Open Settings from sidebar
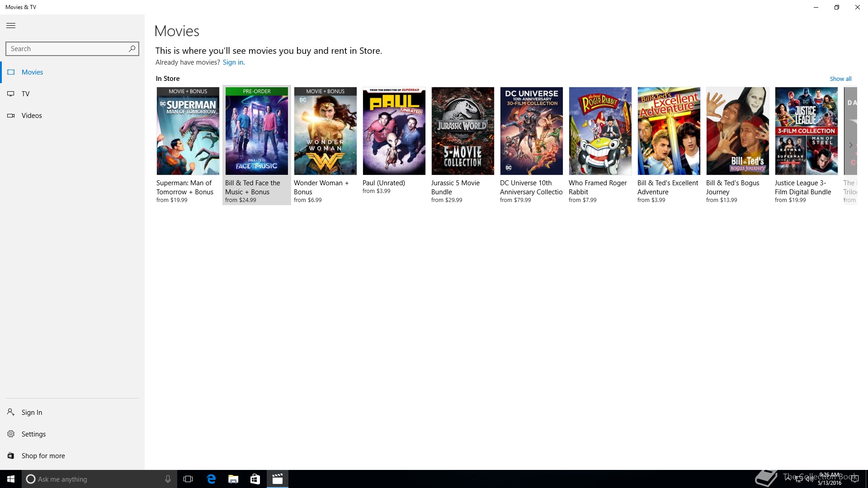Screen dimensions: 868x488 pos(72,434)
